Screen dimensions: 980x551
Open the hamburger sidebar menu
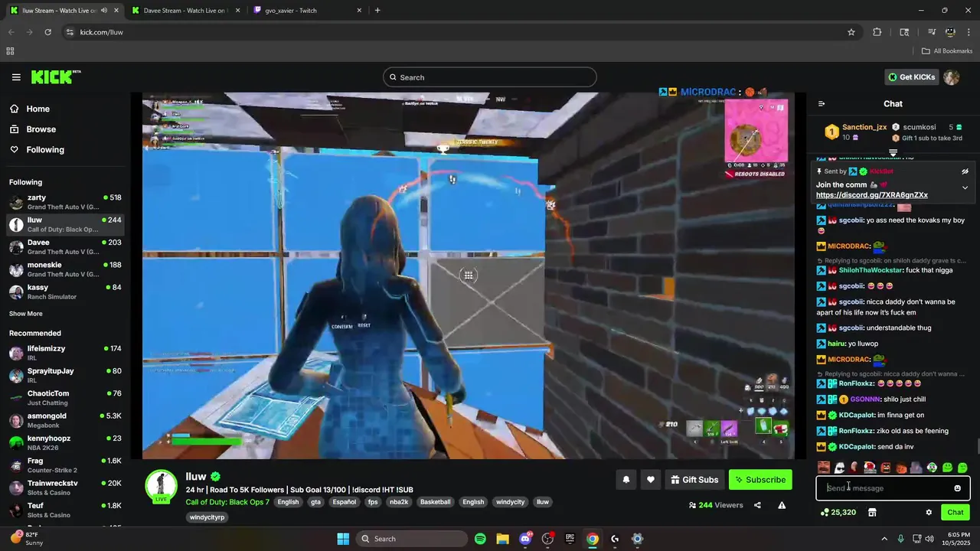coord(16,77)
